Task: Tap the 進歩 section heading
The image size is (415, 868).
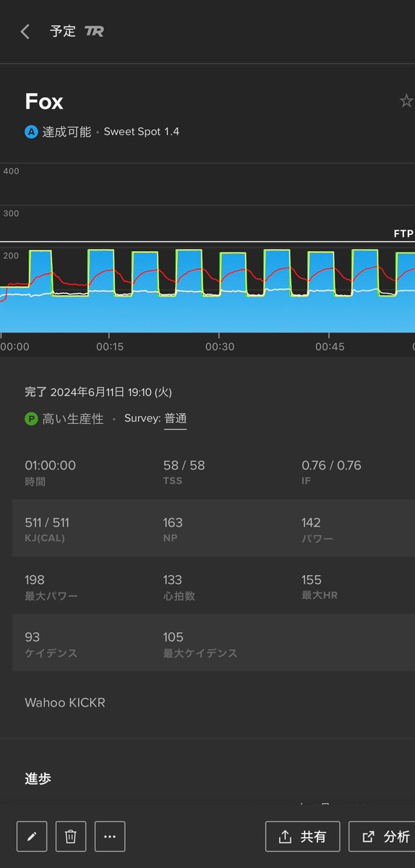Action: (38, 778)
